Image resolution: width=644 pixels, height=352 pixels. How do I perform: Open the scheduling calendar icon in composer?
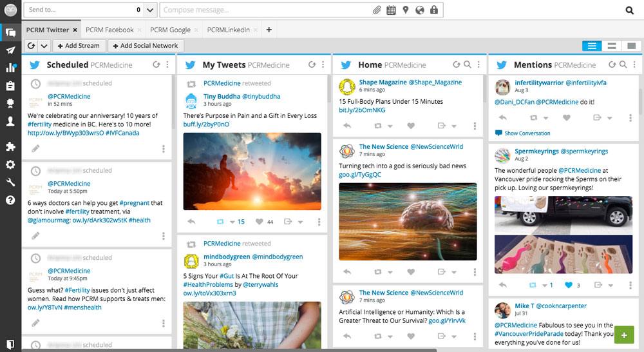(x=391, y=10)
